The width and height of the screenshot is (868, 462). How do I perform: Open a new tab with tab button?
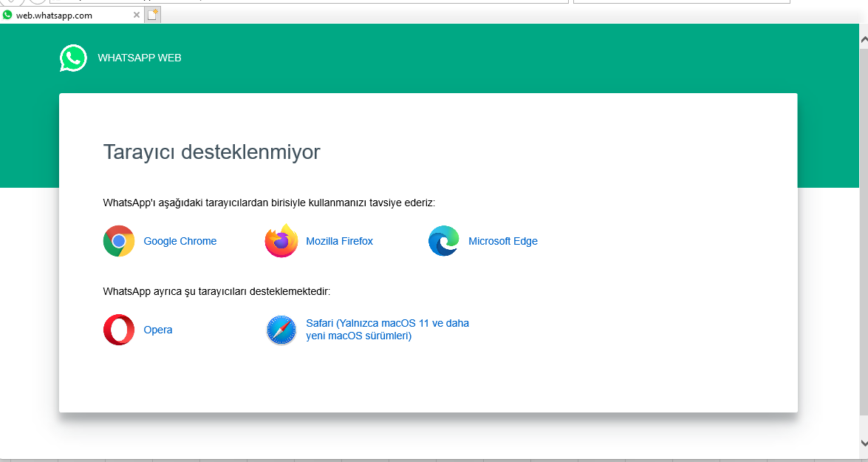point(152,15)
